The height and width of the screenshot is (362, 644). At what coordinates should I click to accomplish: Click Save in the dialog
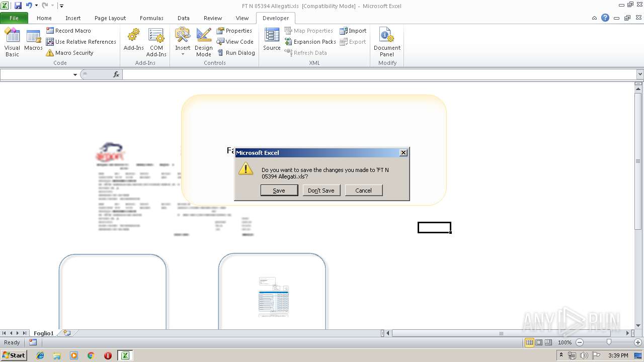point(279,191)
